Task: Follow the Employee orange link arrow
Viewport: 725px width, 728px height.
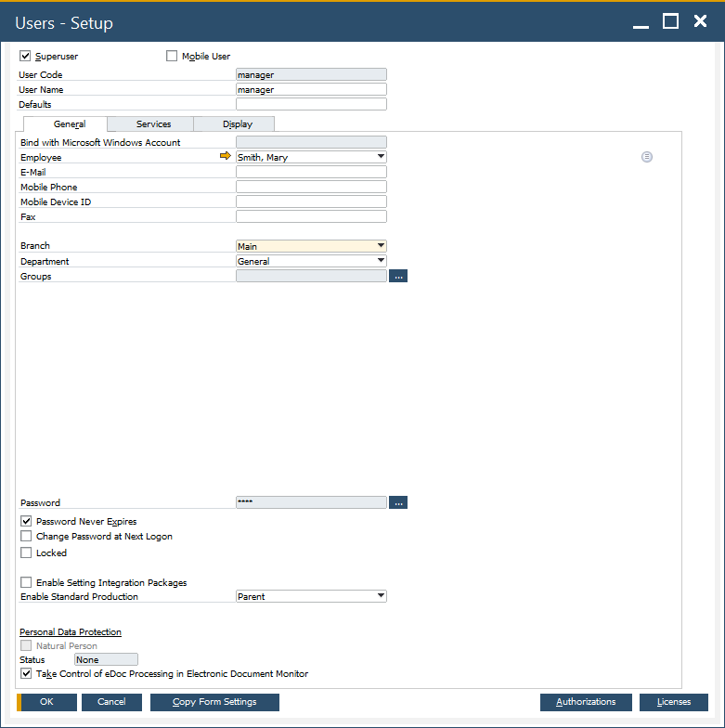Action: 225,156
